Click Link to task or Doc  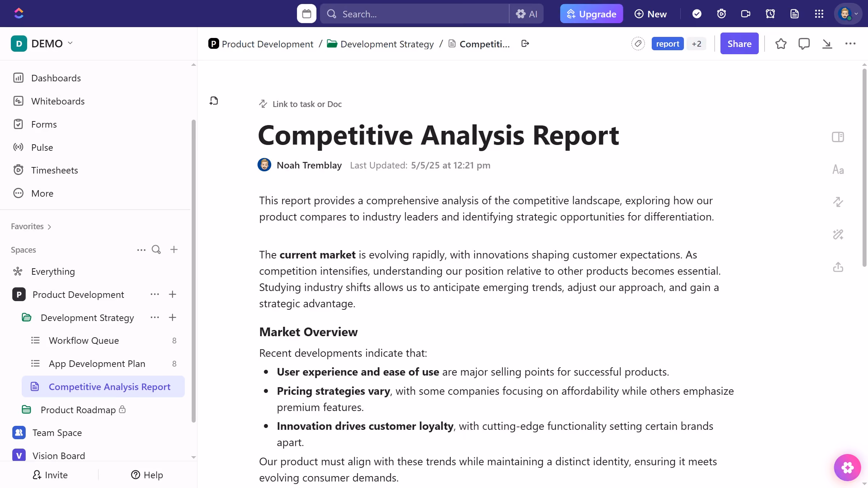pyautogui.click(x=300, y=104)
